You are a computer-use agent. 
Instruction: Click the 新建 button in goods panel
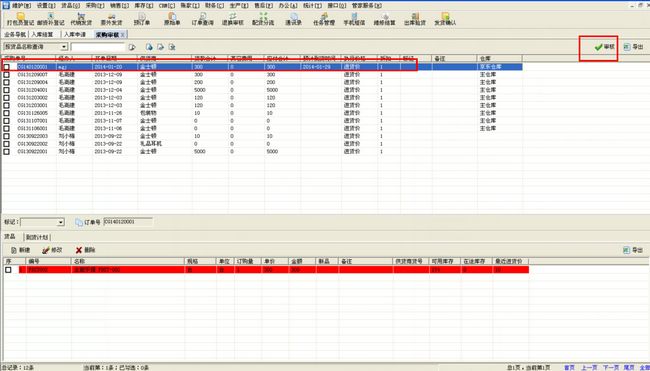click(20, 250)
